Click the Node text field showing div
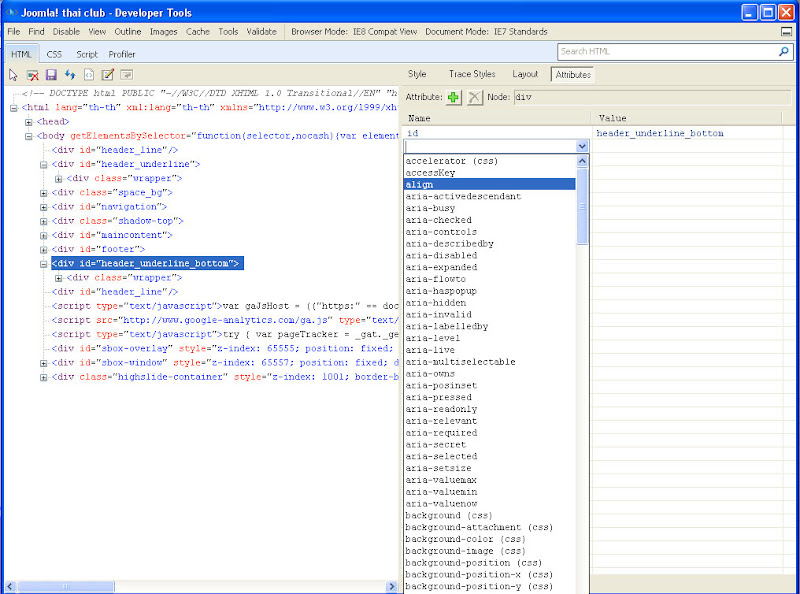This screenshot has height=594, width=800. click(x=652, y=97)
